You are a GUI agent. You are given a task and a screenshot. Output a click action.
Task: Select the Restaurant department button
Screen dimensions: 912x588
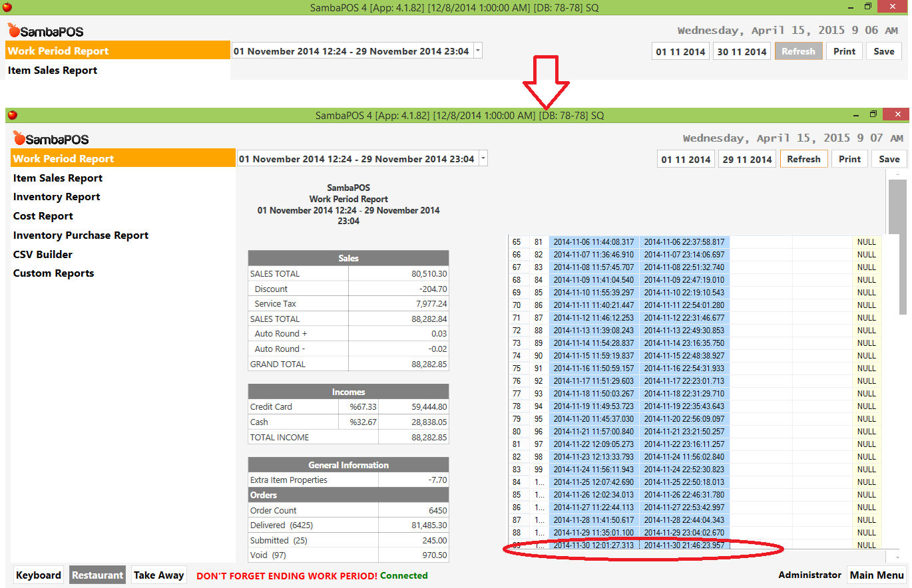click(98, 575)
